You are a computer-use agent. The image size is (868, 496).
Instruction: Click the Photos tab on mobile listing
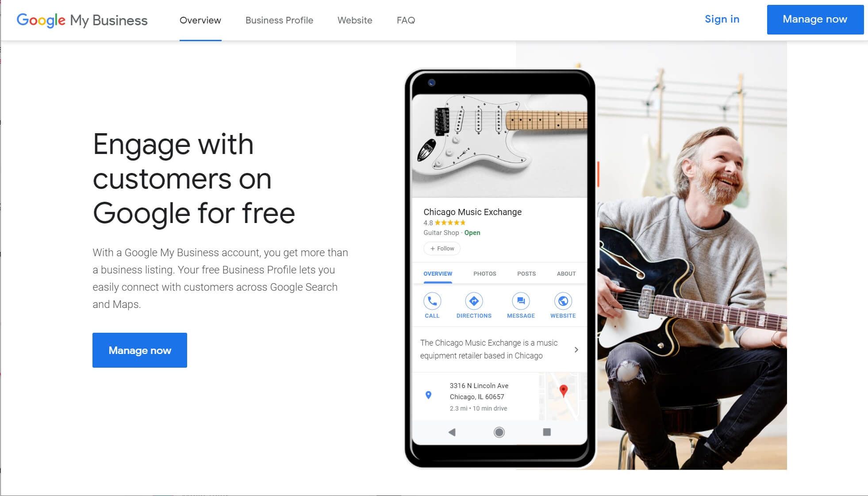tap(485, 273)
